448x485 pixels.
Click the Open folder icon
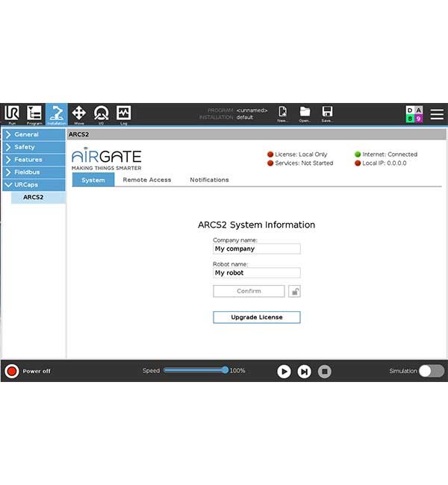pos(305,112)
